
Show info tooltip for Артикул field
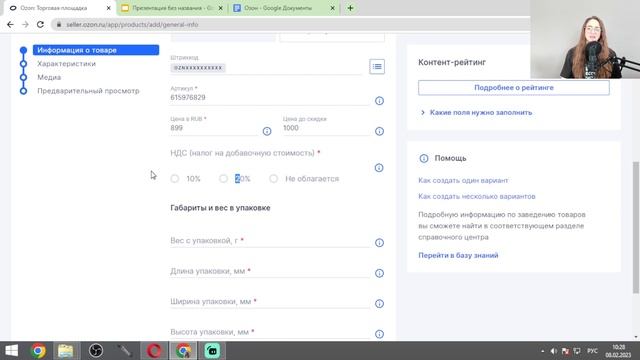(379, 101)
